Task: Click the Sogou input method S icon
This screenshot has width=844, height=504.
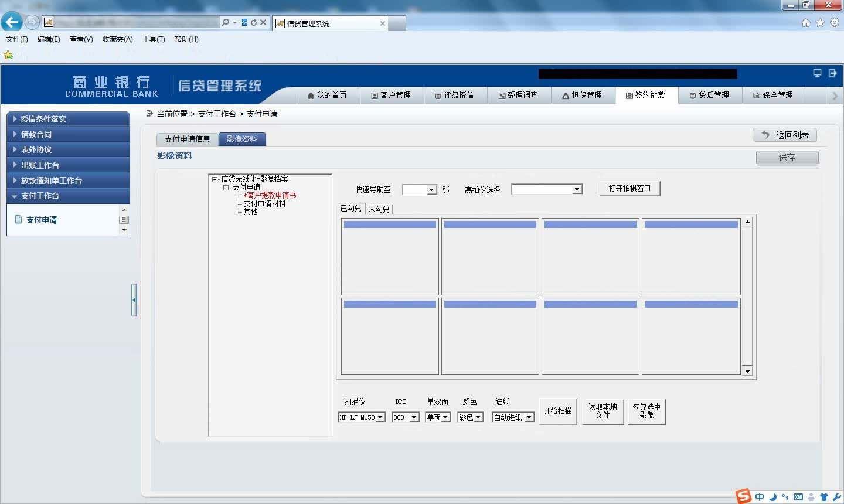Action: (x=744, y=496)
